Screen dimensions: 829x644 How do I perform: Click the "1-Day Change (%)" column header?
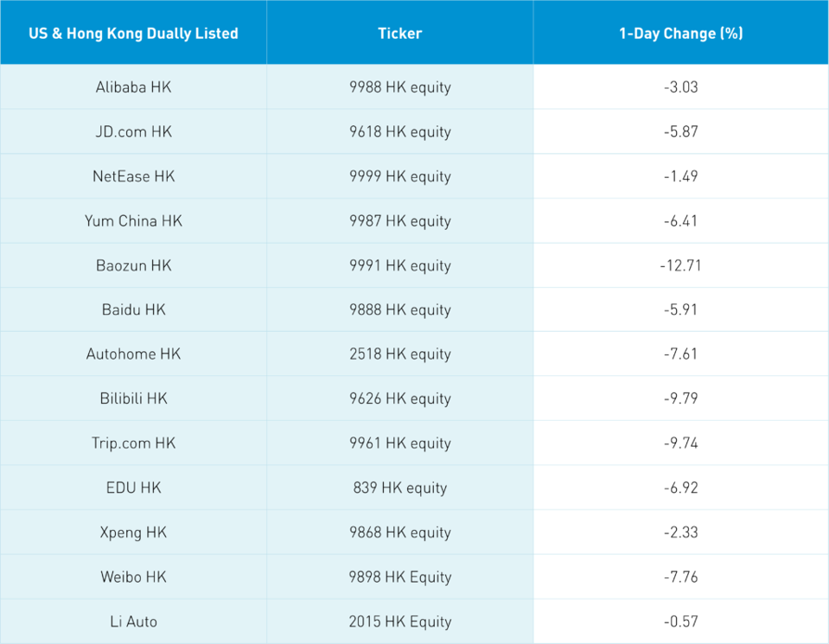click(x=680, y=34)
